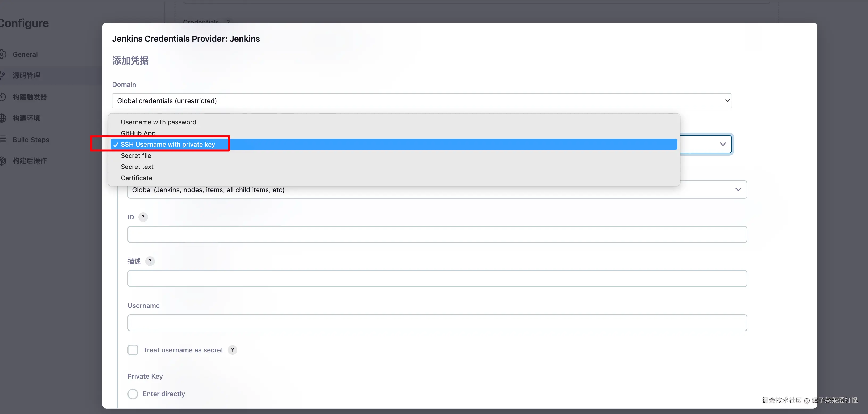Expand the Domain Global credentials dropdown
Image resolution: width=868 pixels, height=414 pixels.
[421, 101]
